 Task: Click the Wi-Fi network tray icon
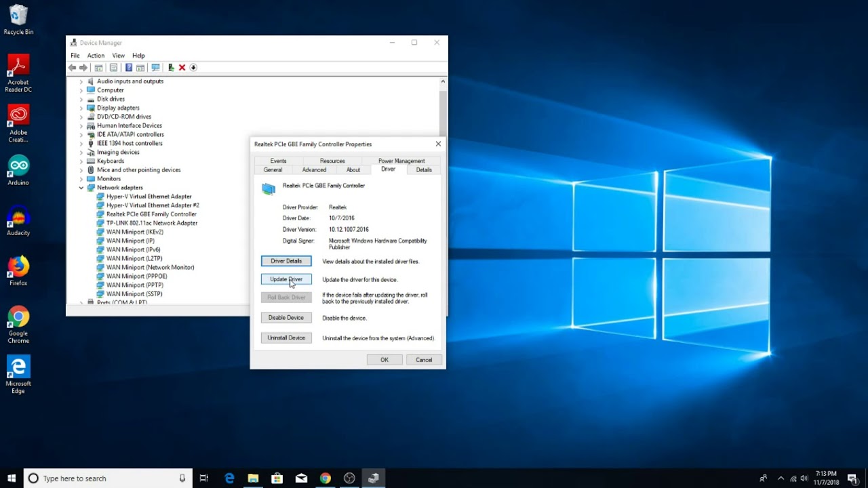click(793, 479)
